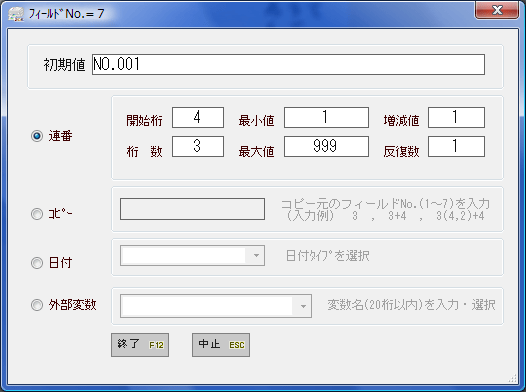Click the 初期値 label
This screenshot has height=392, width=526.
click(x=64, y=64)
